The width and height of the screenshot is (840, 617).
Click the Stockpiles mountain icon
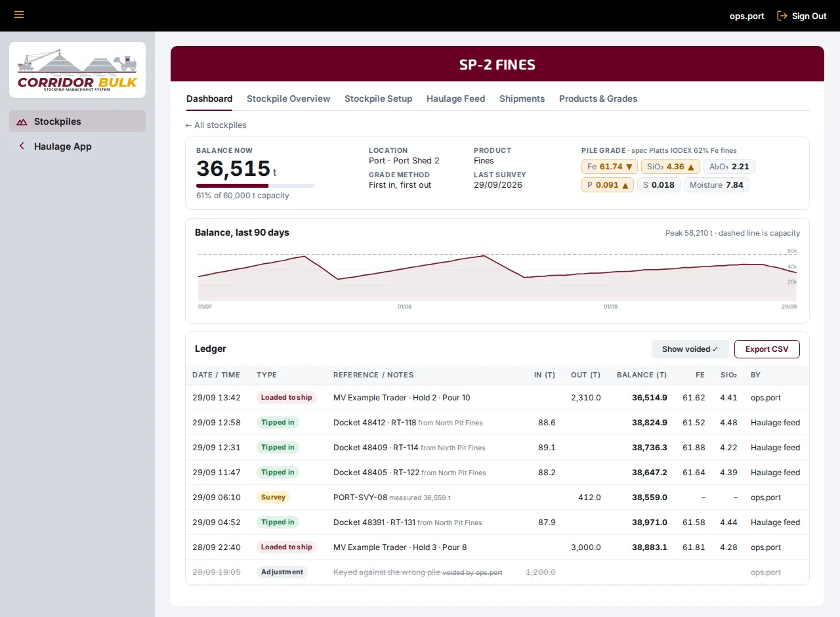coord(22,121)
